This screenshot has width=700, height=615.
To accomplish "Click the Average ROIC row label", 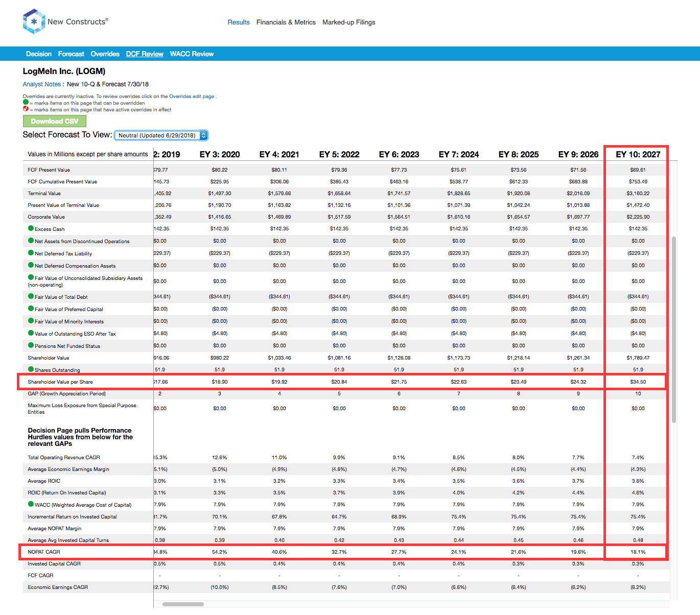I will 44,481.
